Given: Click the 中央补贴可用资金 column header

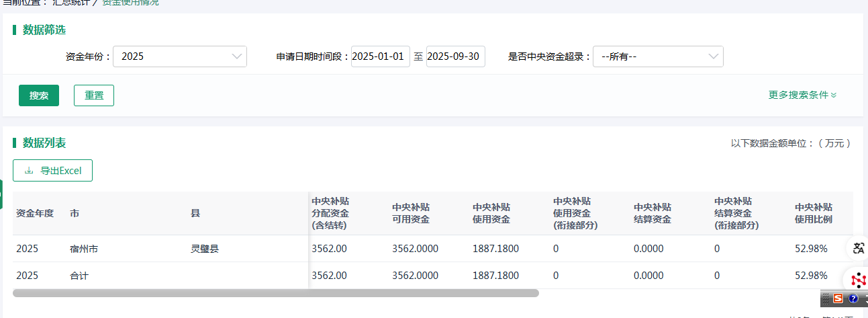Looking at the screenshot, I should point(411,213).
